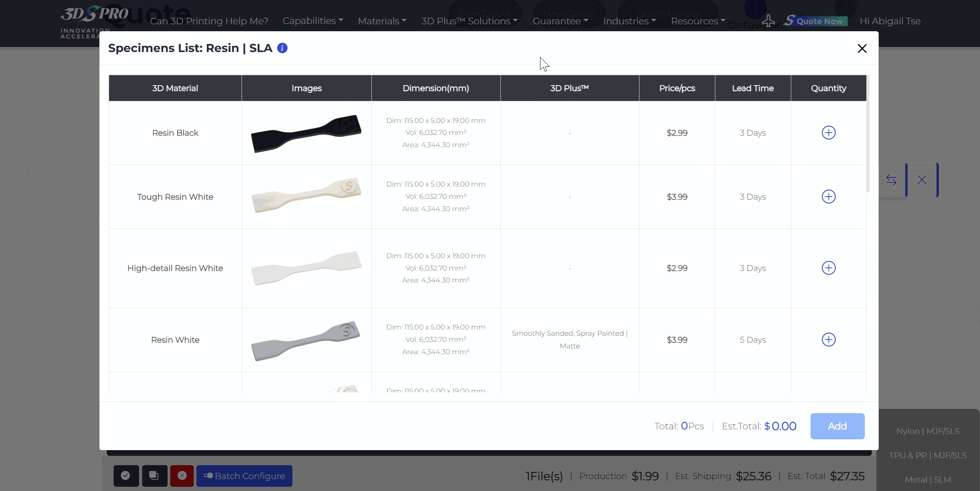This screenshot has height=491, width=980.
Task: Click the $3.99 price for Tough Resin White
Action: [677, 197]
